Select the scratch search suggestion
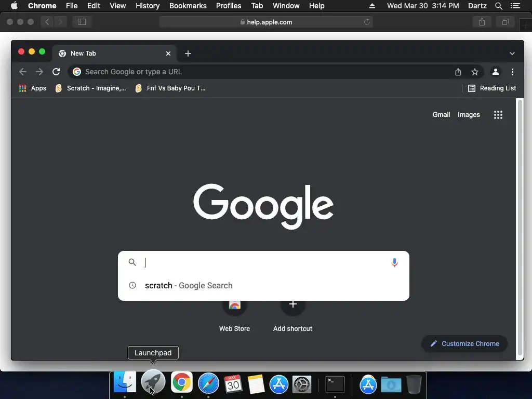Screen dimensions: 532x399 [263, 285]
